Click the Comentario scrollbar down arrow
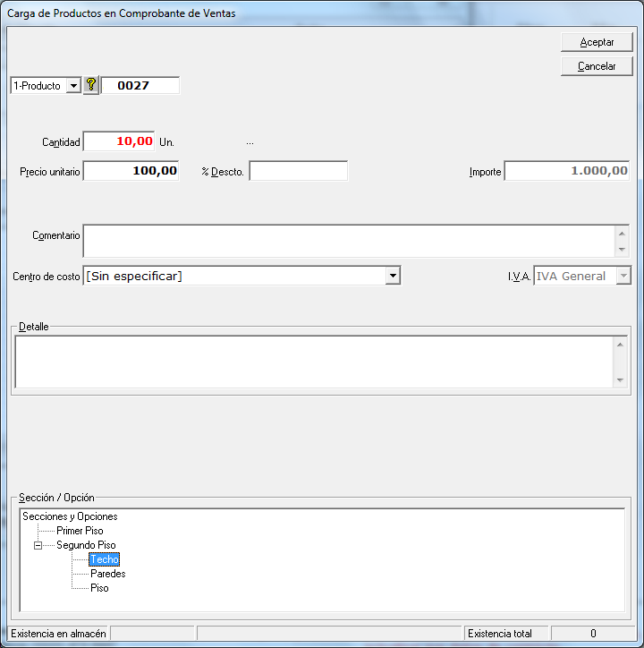The image size is (644, 648). click(x=622, y=249)
